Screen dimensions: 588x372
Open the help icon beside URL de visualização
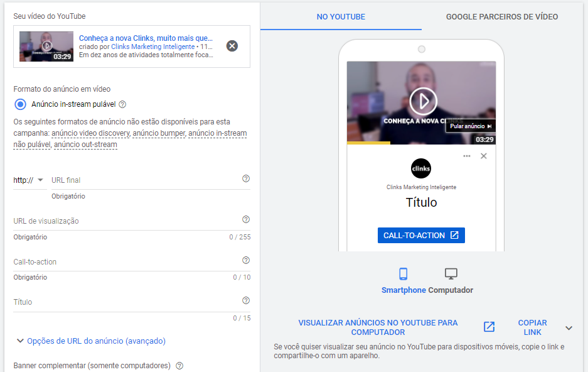tap(246, 219)
